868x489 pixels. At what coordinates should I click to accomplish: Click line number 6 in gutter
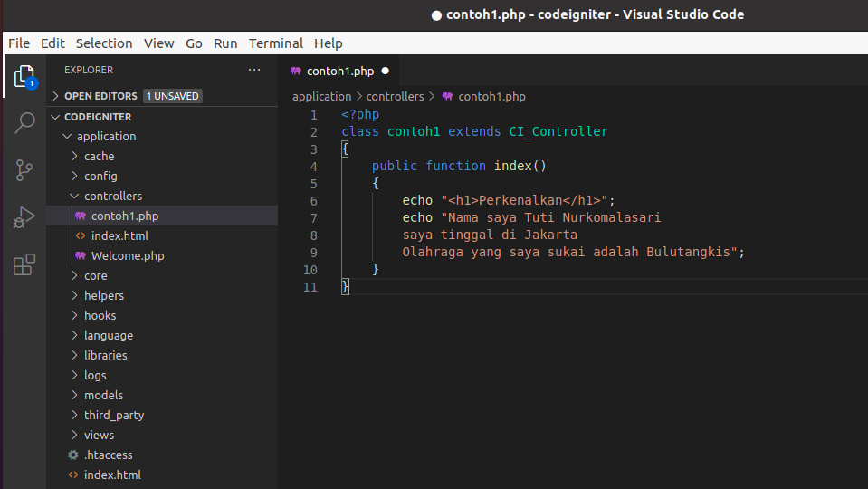point(314,201)
